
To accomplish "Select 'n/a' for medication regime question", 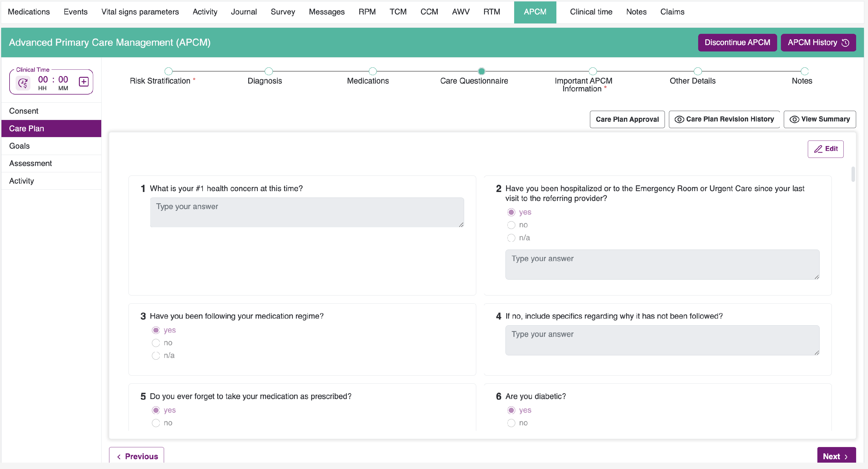I will (156, 356).
